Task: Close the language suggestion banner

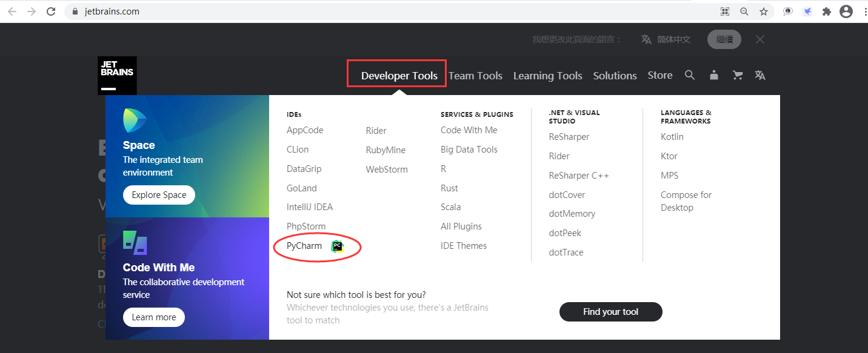Action: tap(760, 39)
